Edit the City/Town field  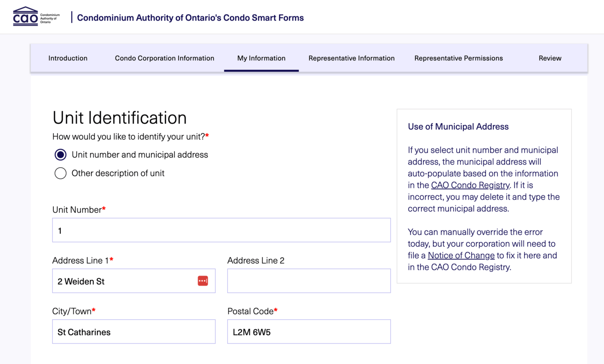(134, 332)
